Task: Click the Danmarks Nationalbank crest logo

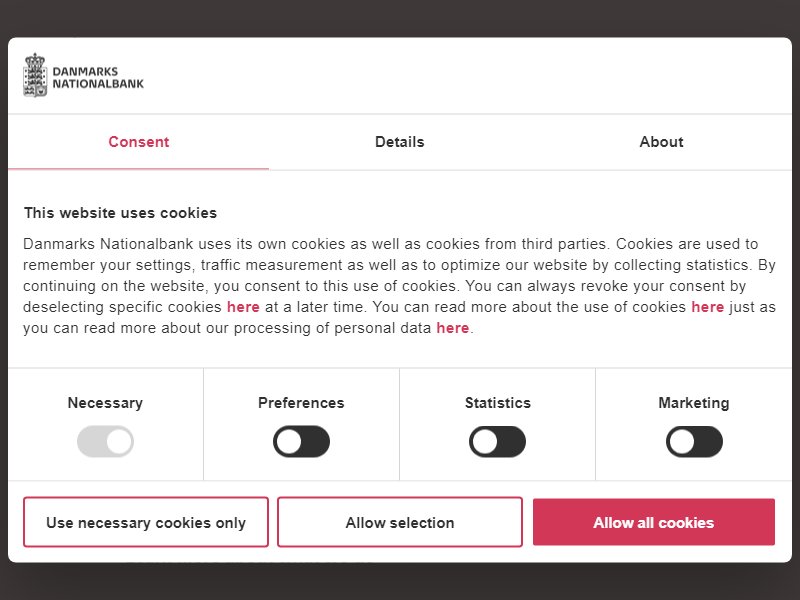Action: [x=35, y=75]
